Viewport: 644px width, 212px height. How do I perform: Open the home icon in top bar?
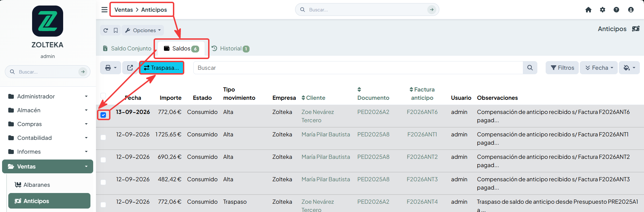click(588, 10)
